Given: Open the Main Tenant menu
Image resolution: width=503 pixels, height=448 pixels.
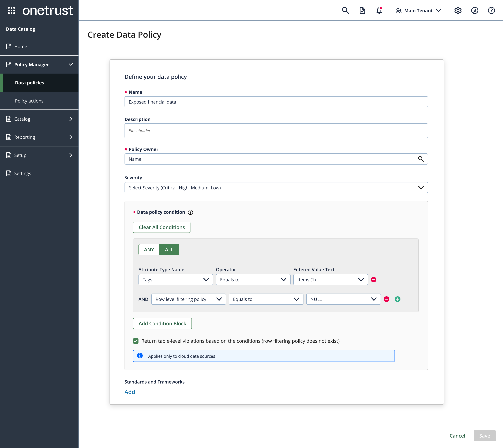Looking at the screenshot, I should pyautogui.click(x=418, y=10).
